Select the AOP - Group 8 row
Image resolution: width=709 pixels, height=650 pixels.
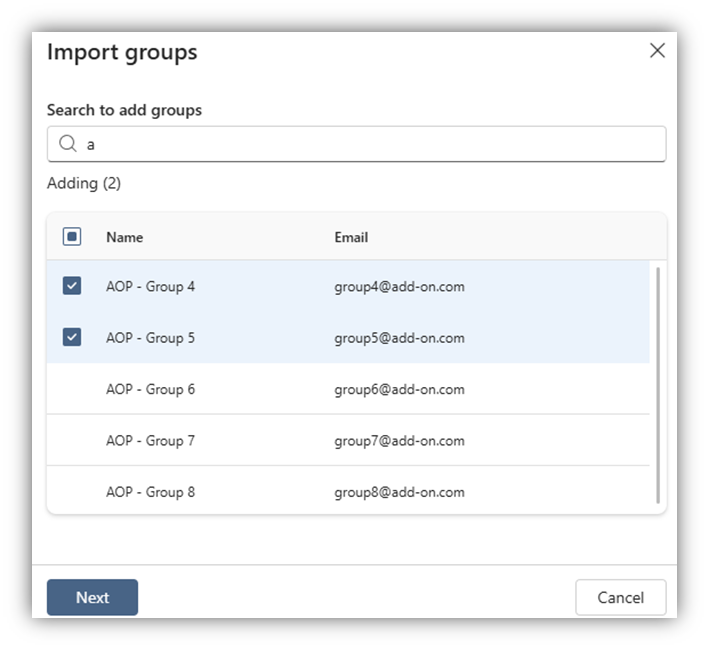pos(151,492)
